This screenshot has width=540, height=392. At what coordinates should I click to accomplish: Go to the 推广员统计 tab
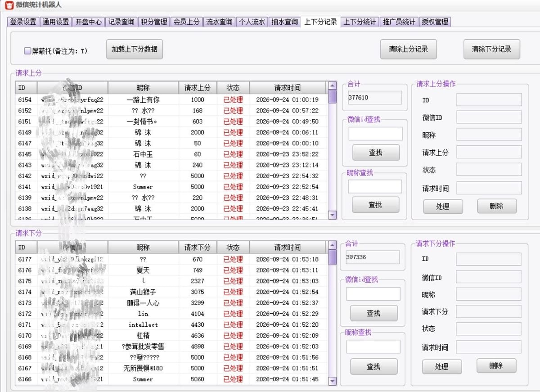pos(399,22)
